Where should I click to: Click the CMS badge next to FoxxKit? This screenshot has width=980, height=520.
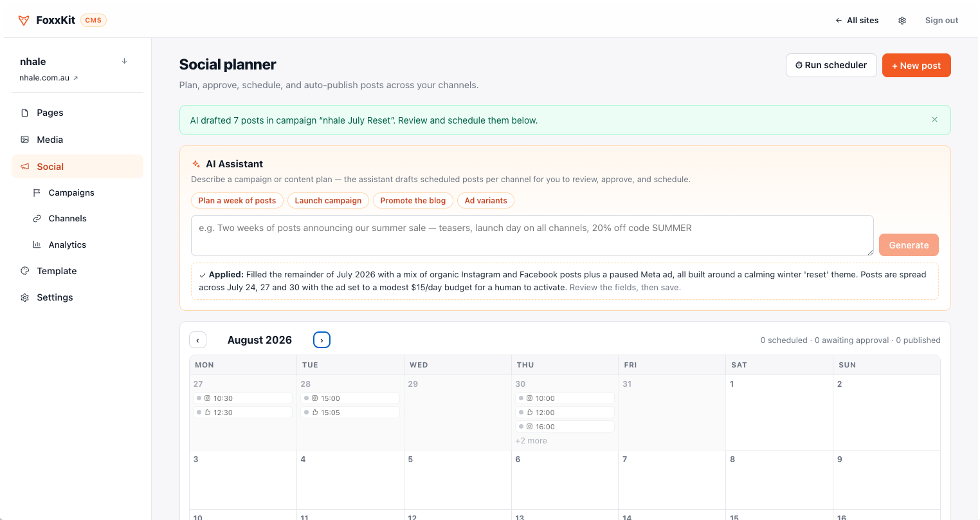coord(93,20)
